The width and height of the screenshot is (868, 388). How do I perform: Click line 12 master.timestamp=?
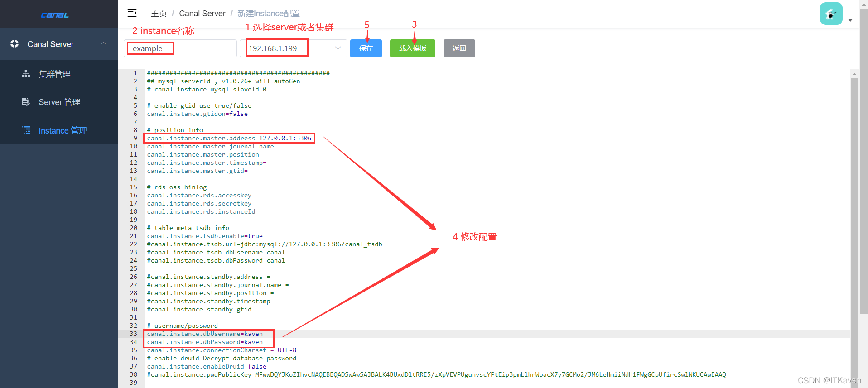[x=206, y=163]
